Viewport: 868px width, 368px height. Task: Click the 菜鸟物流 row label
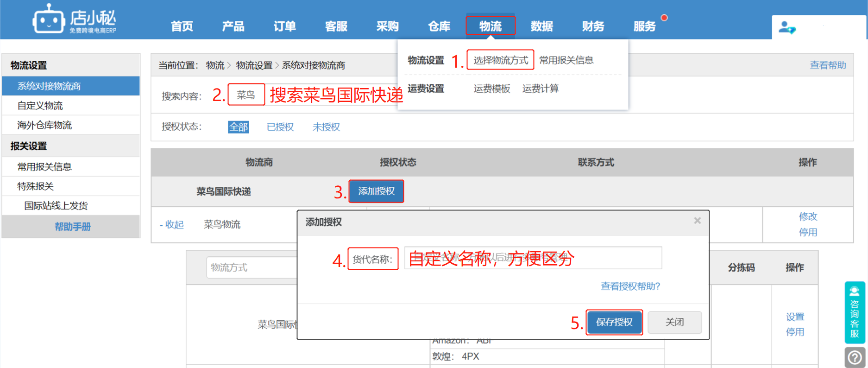(222, 225)
